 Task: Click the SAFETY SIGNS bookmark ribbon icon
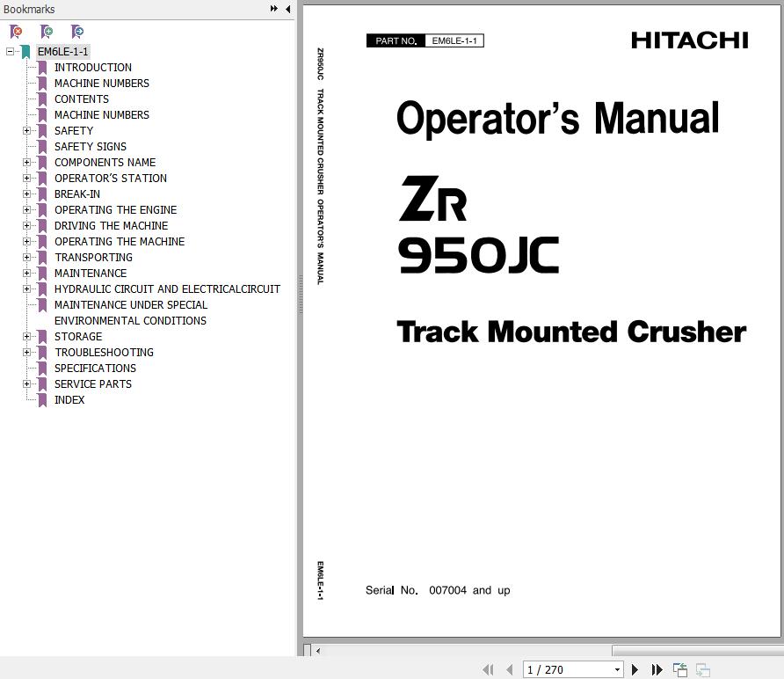pyautogui.click(x=42, y=147)
